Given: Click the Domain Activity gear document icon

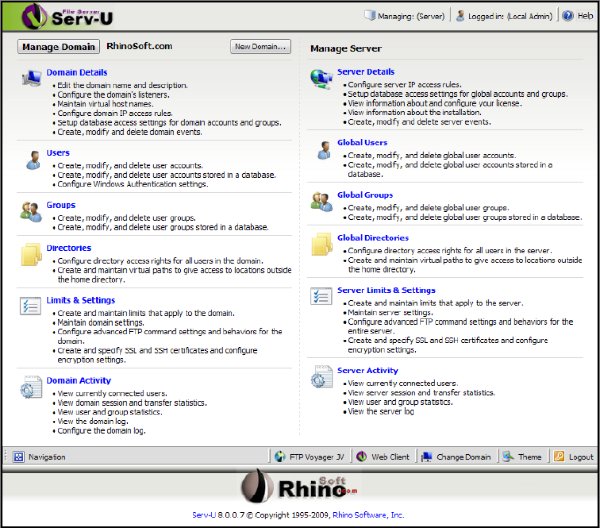Looking at the screenshot, I should pyautogui.click(x=31, y=387).
